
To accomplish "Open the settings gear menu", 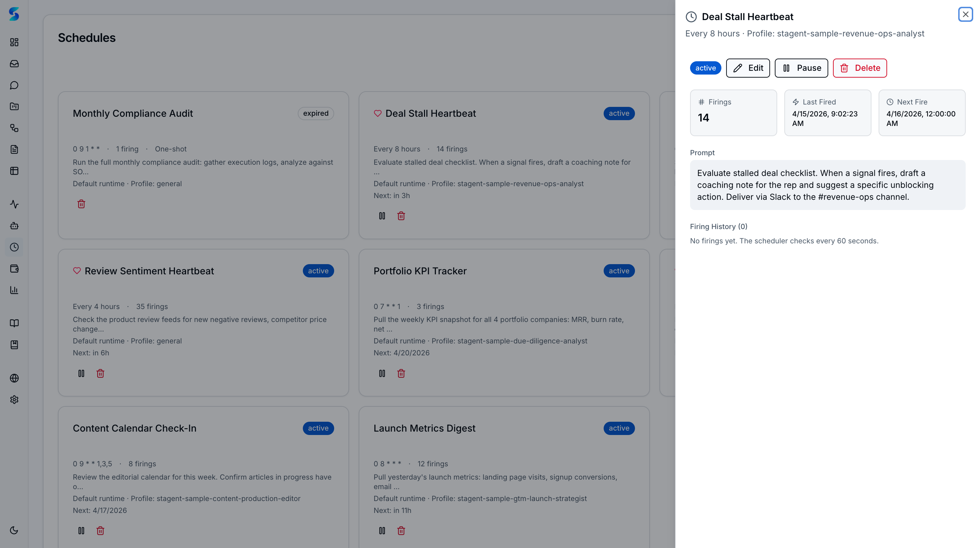I will coord(14,400).
